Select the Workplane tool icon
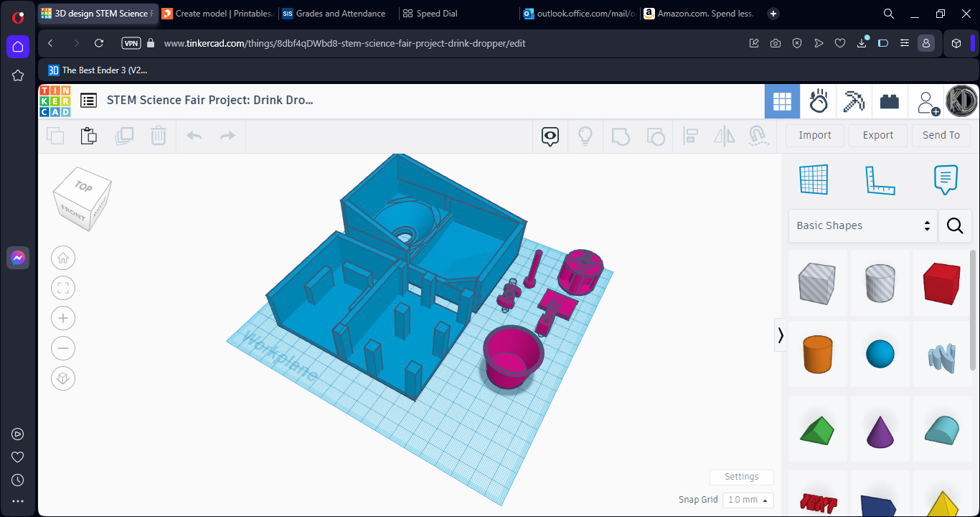The height and width of the screenshot is (517, 980). (814, 180)
